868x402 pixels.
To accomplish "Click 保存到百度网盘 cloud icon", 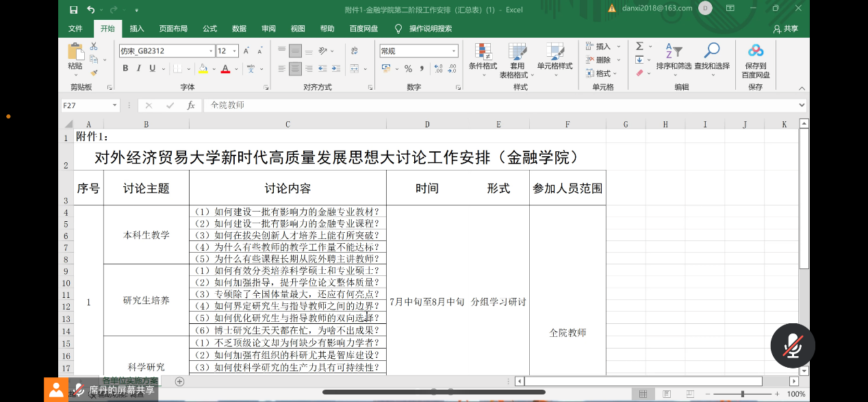I will click(755, 51).
